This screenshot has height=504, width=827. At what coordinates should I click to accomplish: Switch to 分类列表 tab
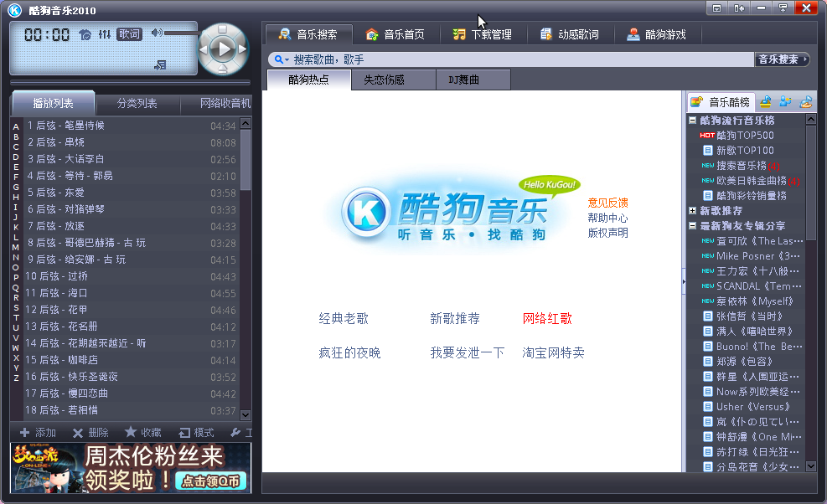click(137, 103)
